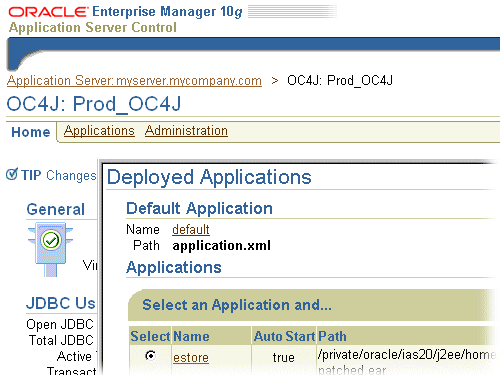Click the Default Application subheading

199,209
